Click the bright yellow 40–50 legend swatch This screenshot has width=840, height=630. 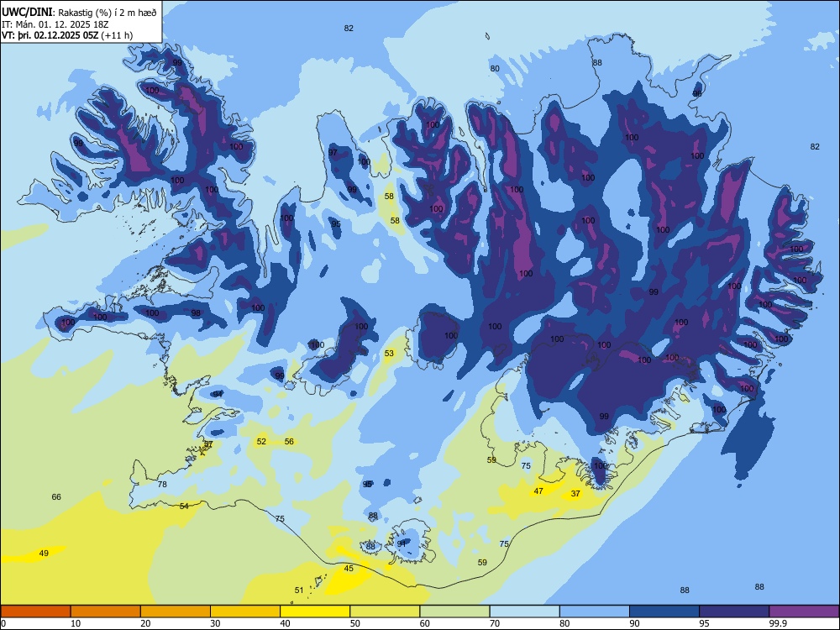click(x=315, y=612)
